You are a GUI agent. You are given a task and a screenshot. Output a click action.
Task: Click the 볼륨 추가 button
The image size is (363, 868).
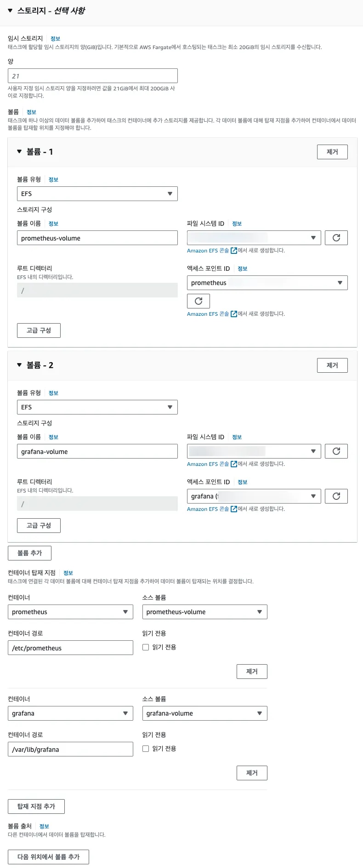coord(29,553)
